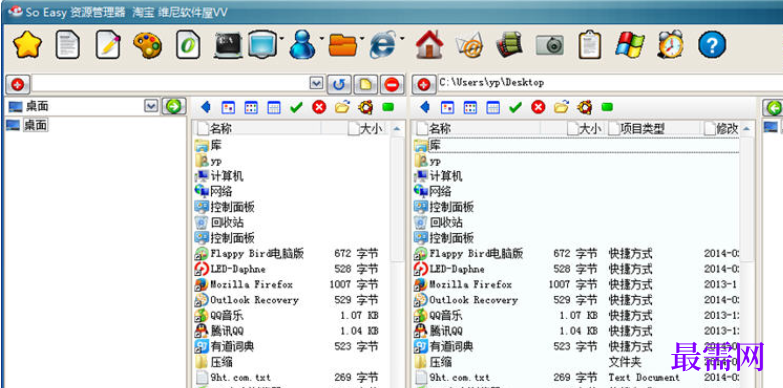Open dropdown arrow next to blue monitor icon
Viewport: 783px width, 388px height.
[x=282, y=39]
